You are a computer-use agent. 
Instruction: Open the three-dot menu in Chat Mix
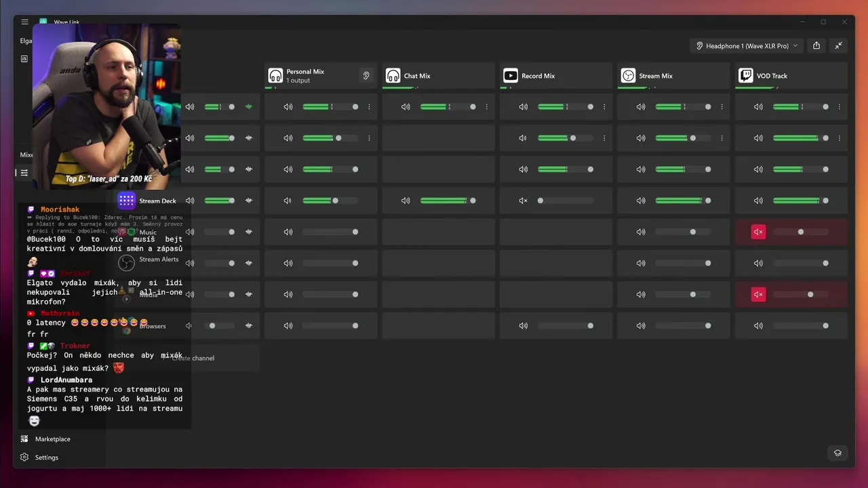(486, 106)
